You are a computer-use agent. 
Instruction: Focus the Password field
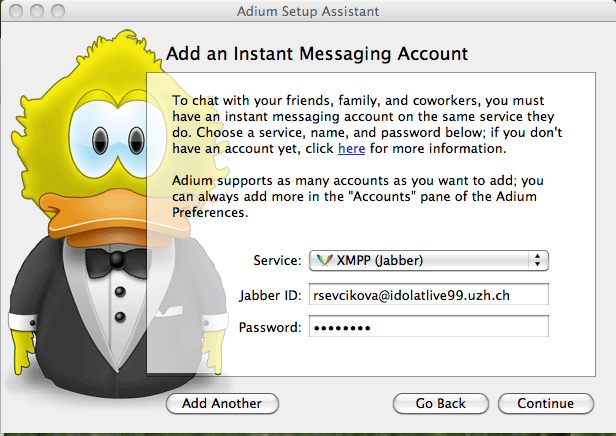coord(429,327)
